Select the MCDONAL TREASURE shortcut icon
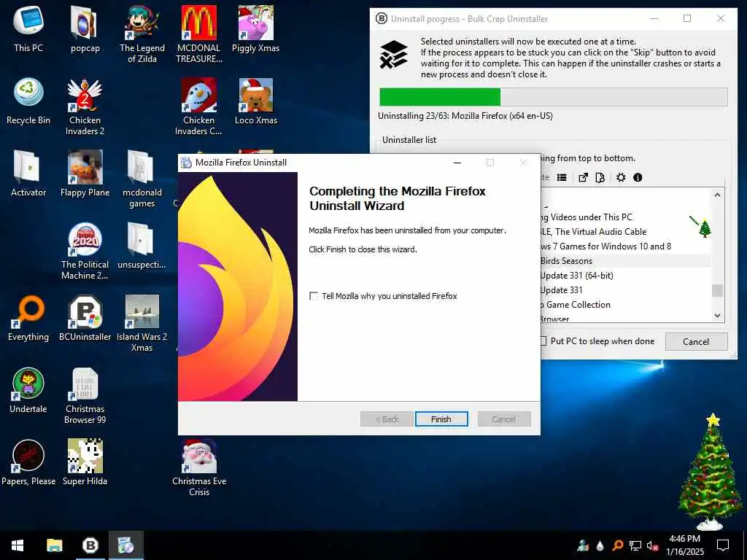 click(199, 34)
